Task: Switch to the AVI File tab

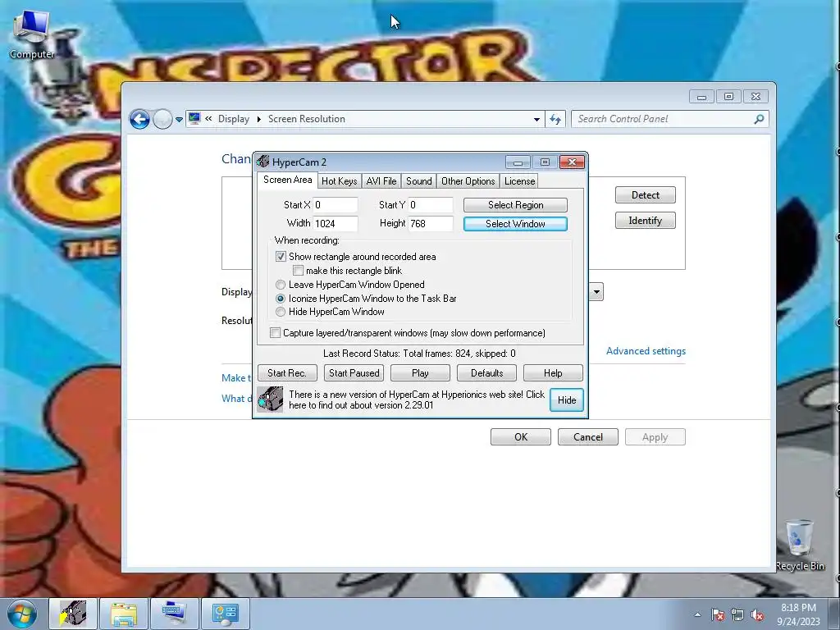Action: pyautogui.click(x=381, y=181)
